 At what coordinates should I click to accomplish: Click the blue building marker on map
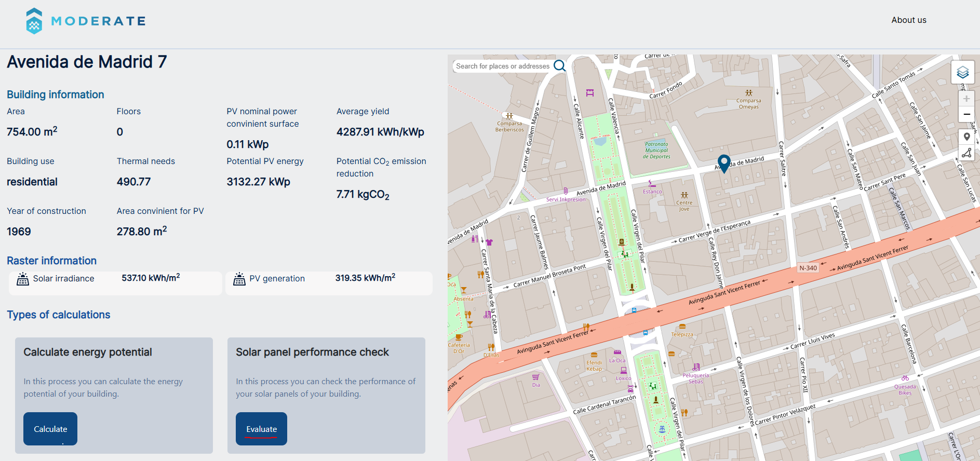tap(724, 164)
